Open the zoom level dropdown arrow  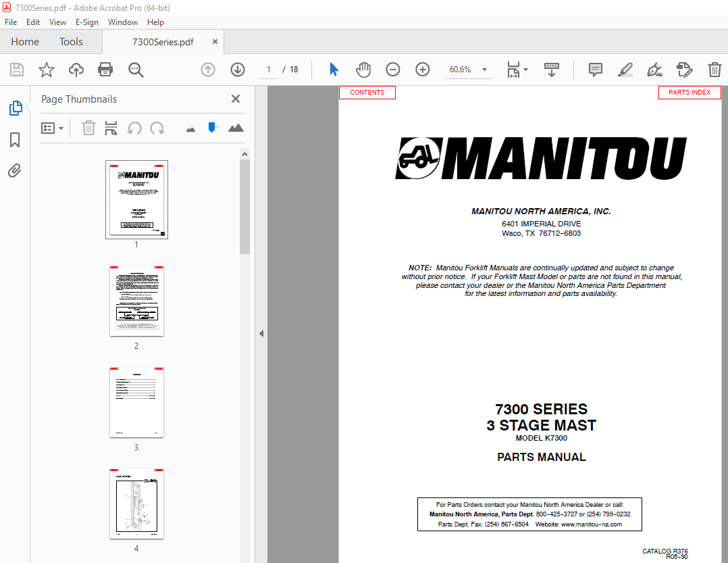[484, 70]
